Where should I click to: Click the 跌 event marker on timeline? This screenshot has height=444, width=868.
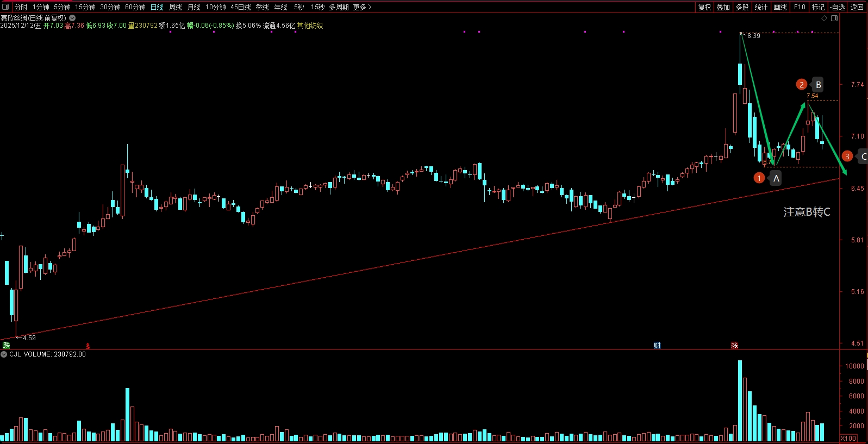(7, 346)
